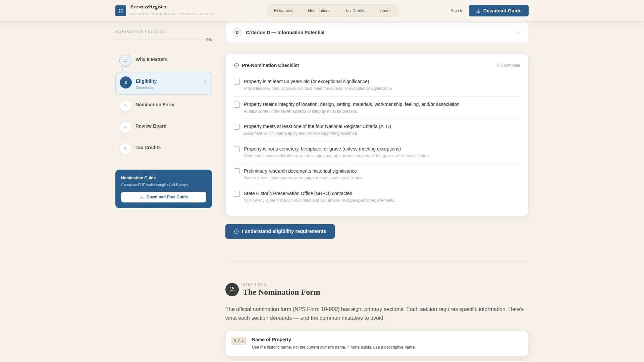The image size is (644, 362).
Task: Click the Why It Matters checkmark circle
Action: [125, 61]
